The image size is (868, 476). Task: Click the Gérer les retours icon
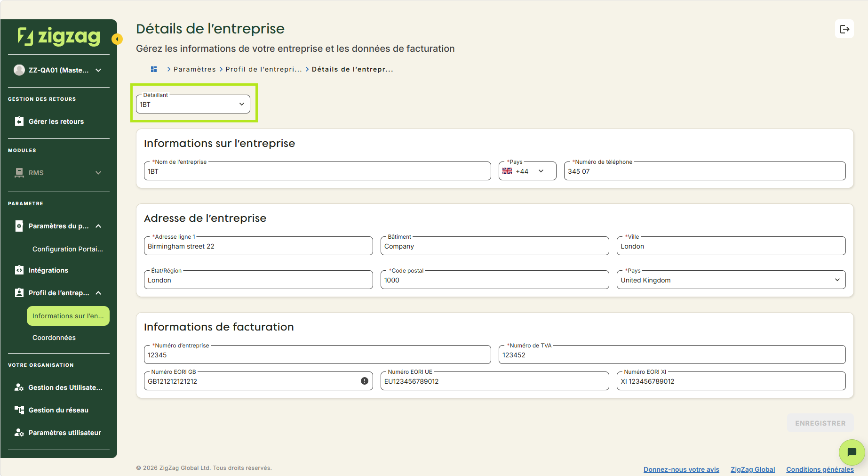tap(19, 121)
